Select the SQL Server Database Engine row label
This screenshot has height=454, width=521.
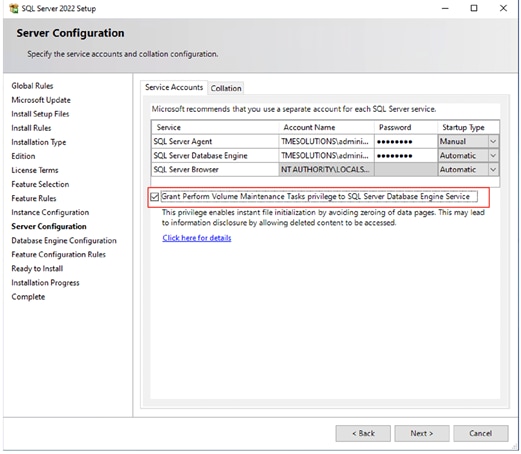[200, 156]
